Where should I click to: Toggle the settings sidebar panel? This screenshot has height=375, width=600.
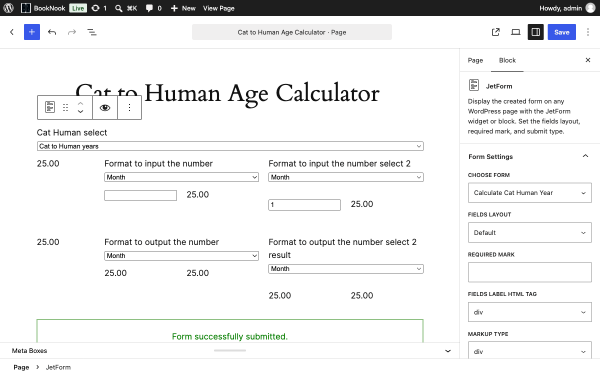pyautogui.click(x=536, y=32)
